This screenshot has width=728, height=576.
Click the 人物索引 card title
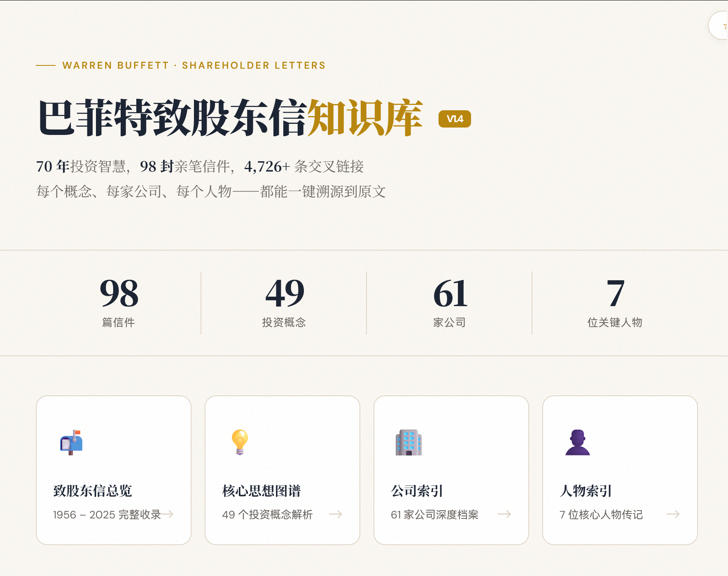click(x=586, y=490)
